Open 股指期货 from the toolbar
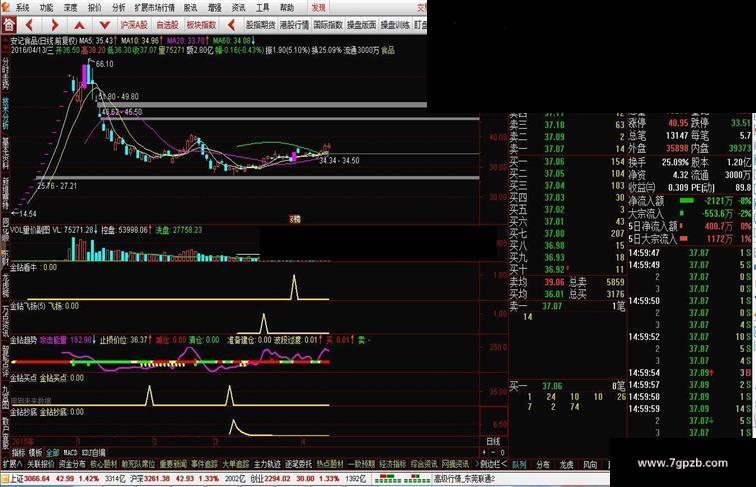This screenshot has height=487, width=756. point(260,25)
